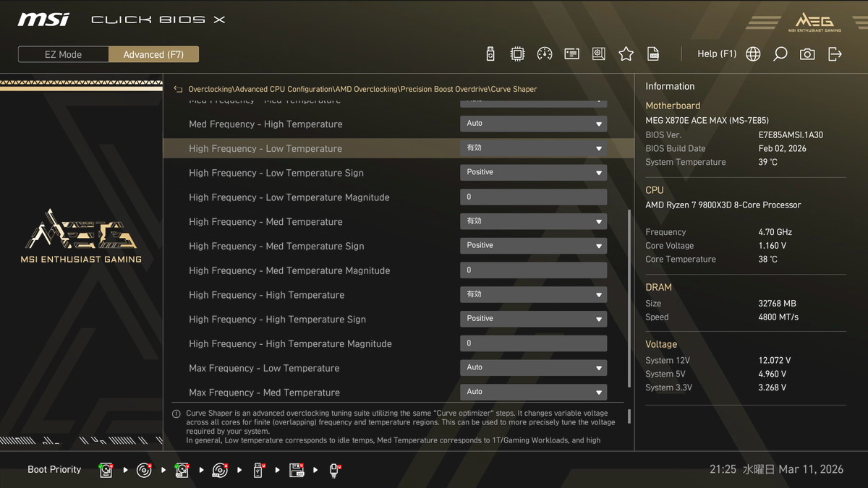Click High Frequency - Low Temperature Magnitude field
The image size is (868, 488).
tap(533, 197)
